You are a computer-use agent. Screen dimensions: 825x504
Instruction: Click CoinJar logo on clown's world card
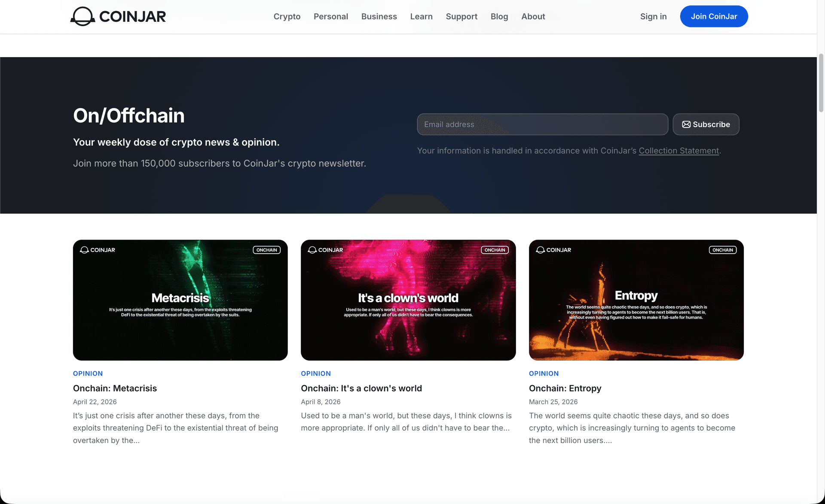point(326,250)
